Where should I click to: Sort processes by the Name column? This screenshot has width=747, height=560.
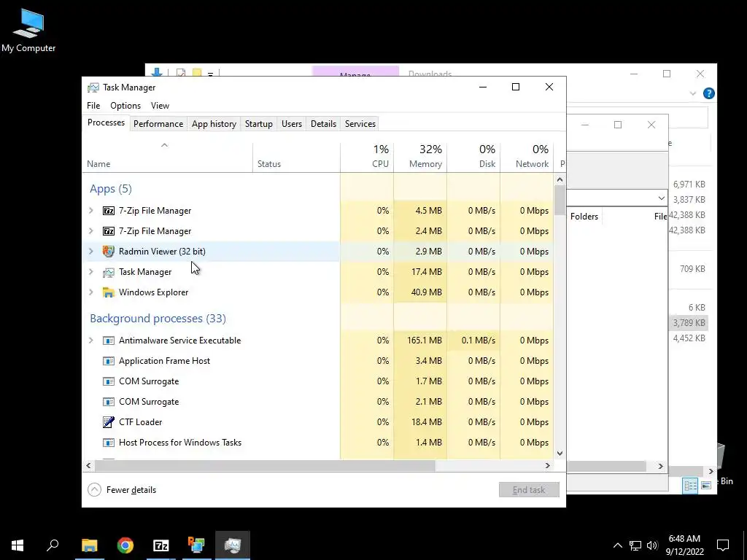point(167,157)
